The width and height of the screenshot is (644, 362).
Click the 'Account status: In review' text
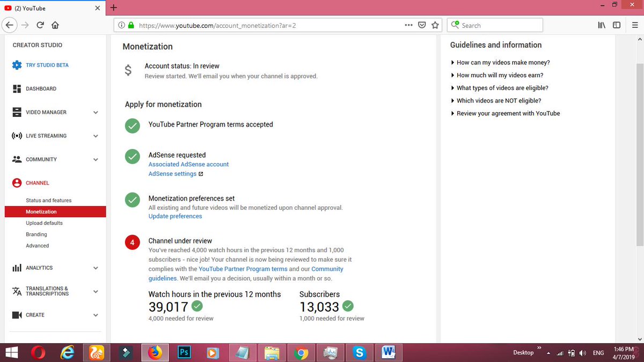tap(182, 66)
